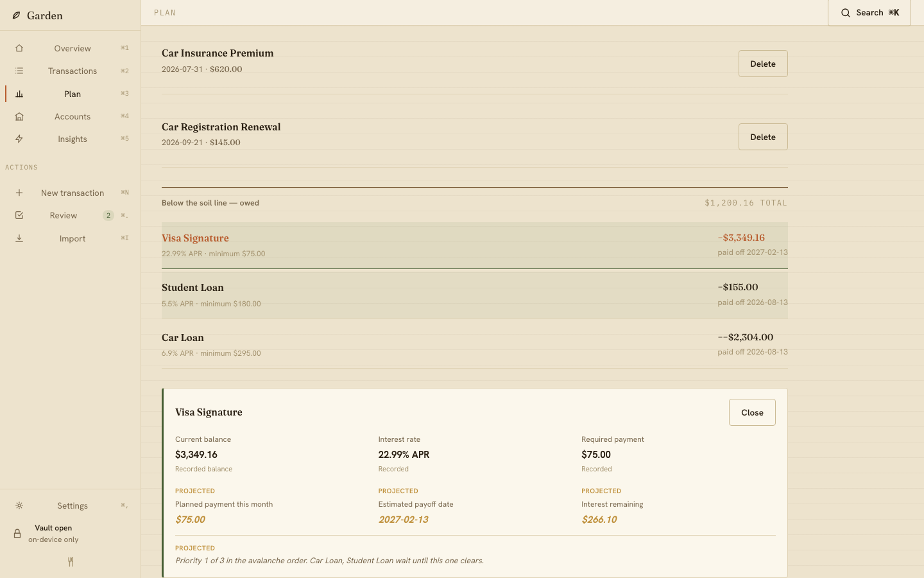Go to Transactions in the sidebar
The image size is (924, 578).
click(73, 71)
